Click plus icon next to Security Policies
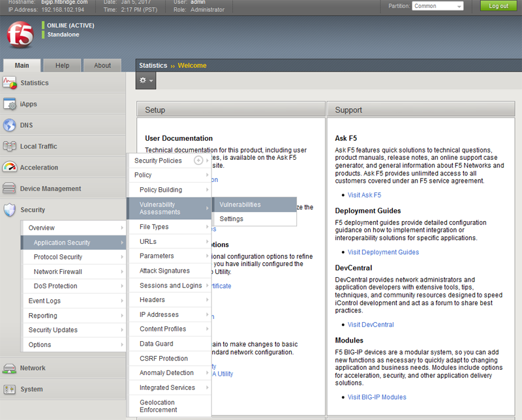The height and width of the screenshot is (420, 522). pyautogui.click(x=198, y=160)
